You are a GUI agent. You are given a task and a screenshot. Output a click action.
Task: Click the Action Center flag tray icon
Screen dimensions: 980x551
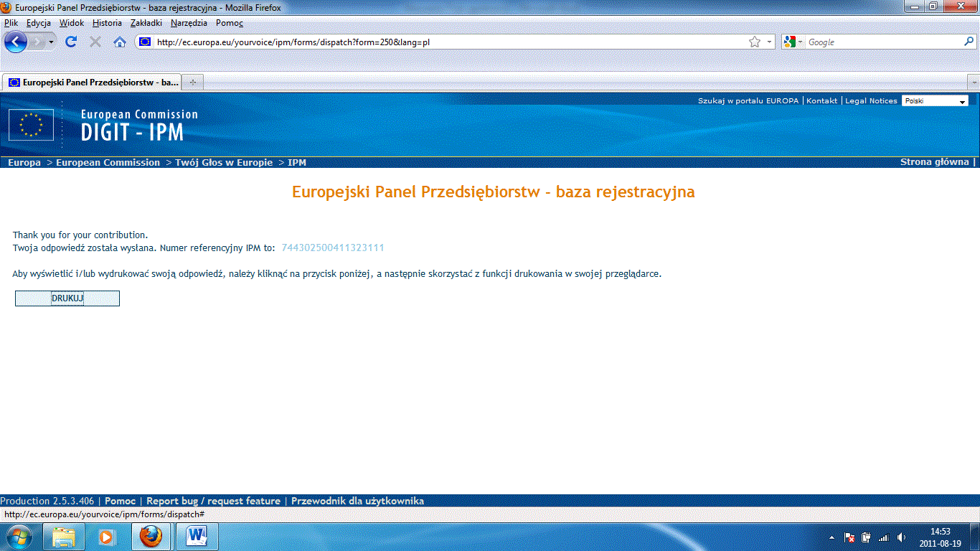click(x=849, y=537)
